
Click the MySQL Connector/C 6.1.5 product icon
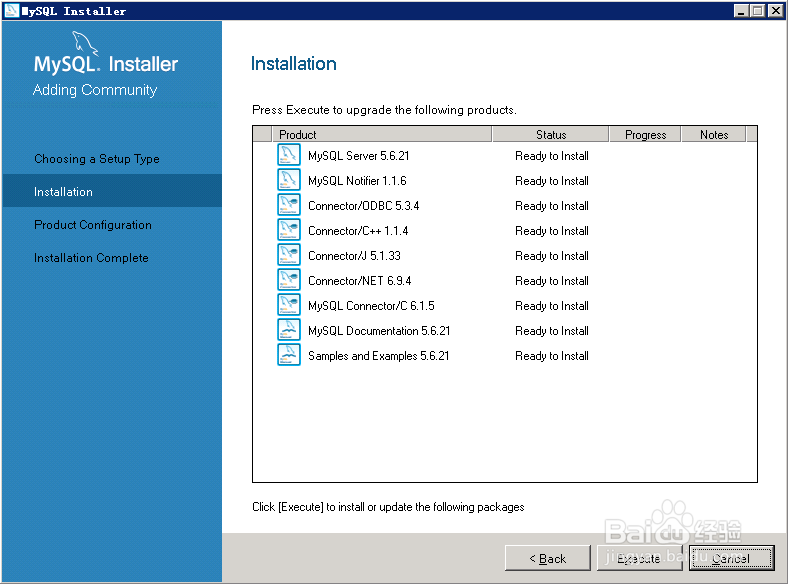pos(289,305)
